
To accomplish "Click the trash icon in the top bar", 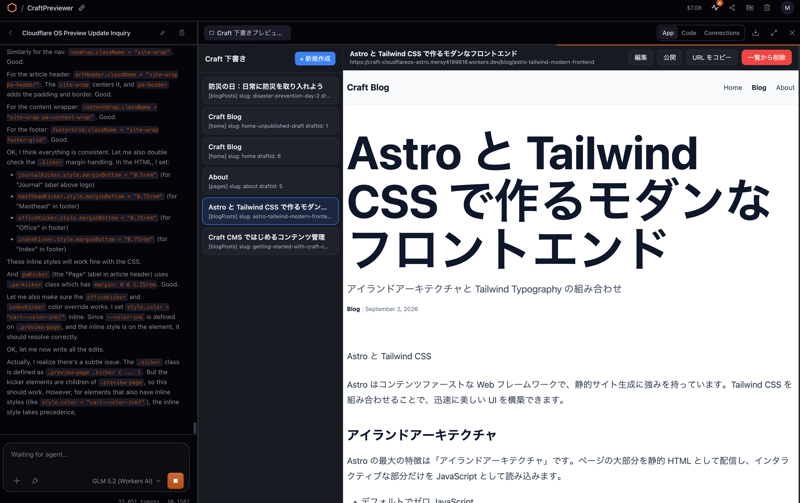I will [767, 8].
